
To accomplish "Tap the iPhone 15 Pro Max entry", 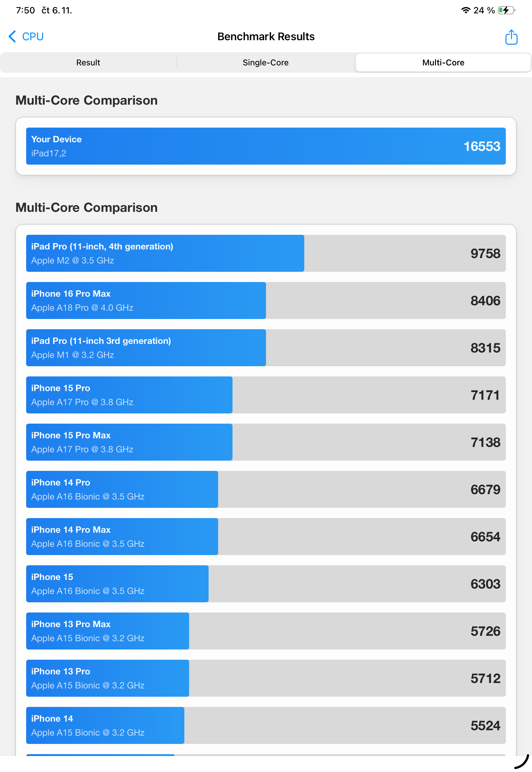I will [x=266, y=442].
